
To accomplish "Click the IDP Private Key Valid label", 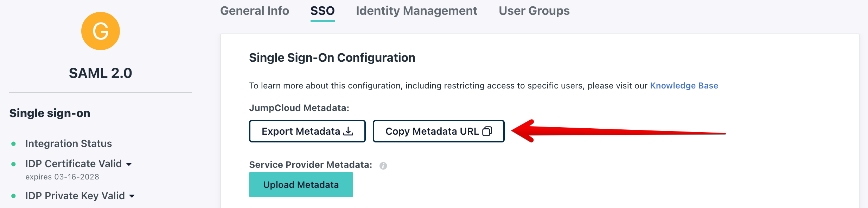I will coord(75,196).
